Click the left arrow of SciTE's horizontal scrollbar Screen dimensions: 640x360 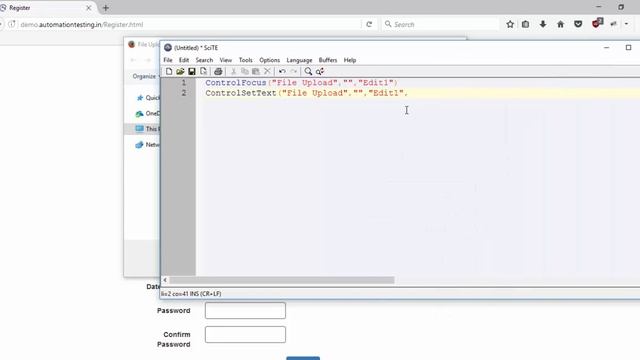click(x=165, y=280)
